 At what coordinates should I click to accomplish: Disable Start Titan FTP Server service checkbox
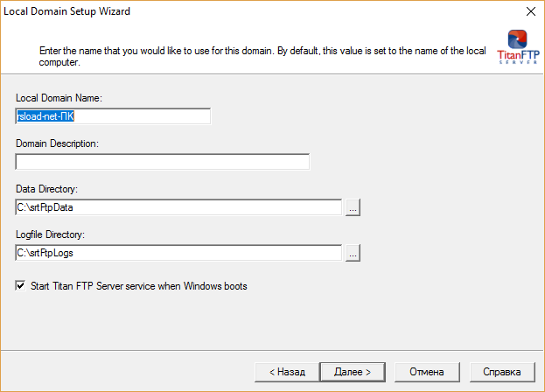[x=20, y=286]
